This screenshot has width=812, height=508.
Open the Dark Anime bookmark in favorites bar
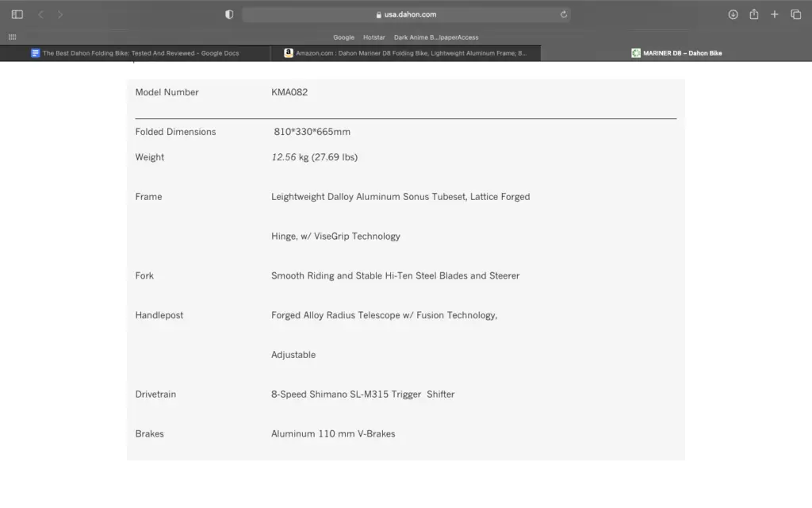point(436,37)
